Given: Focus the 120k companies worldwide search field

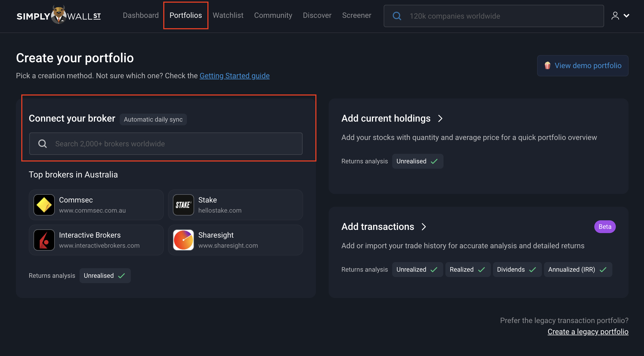Looking at the screenshot, I should (x=494, y=16).
